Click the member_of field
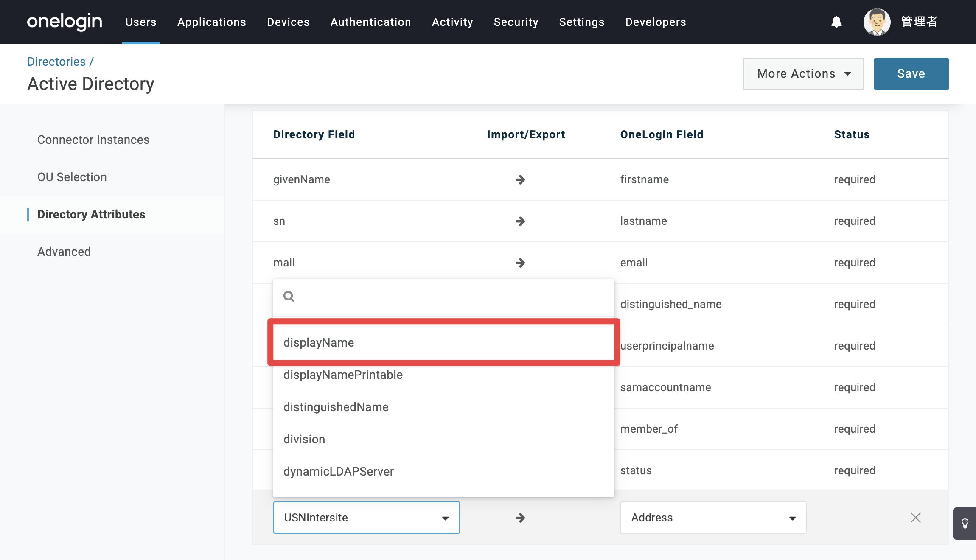Image resolution: width=976 pixels, height=560 pixels. 649,429
